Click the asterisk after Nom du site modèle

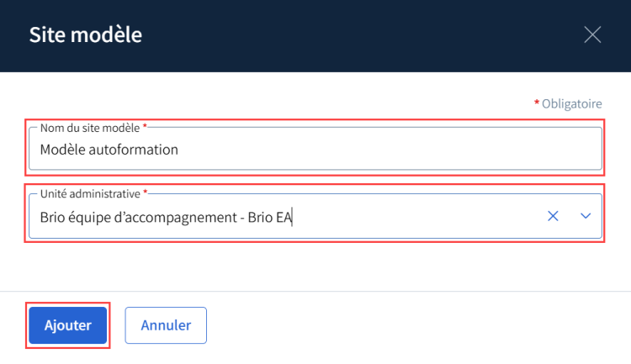click(145, 127)
